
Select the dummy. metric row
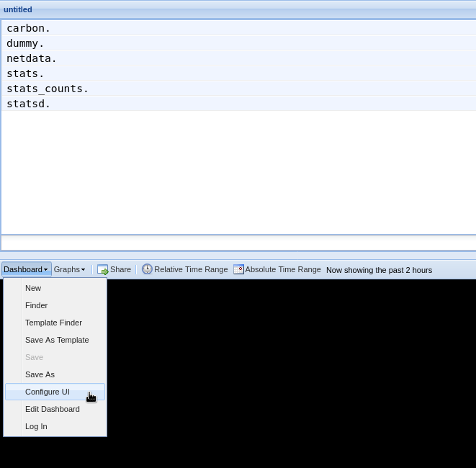[238, 43]
